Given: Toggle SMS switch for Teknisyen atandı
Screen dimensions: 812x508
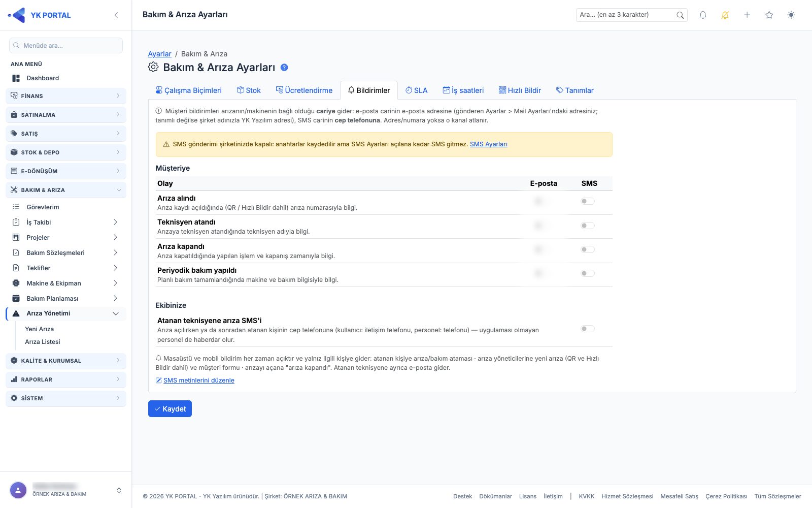Looking at the screenshot, I should tap(588, 226).
